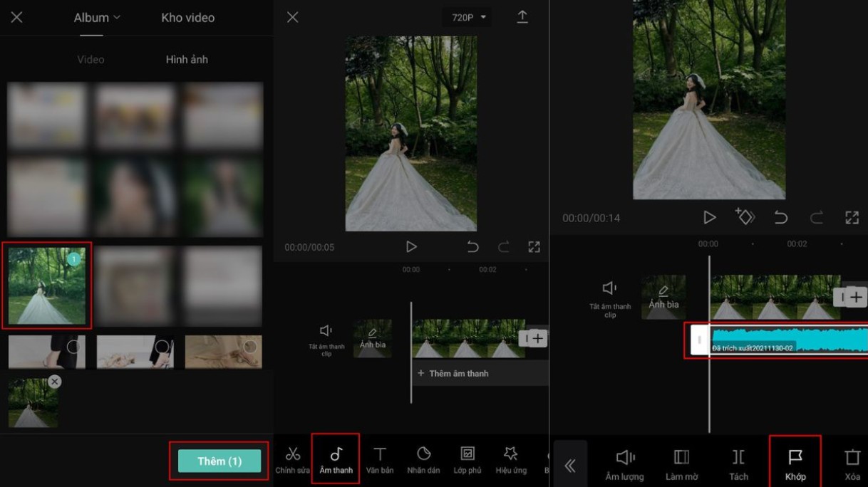This screenshot has height=487, width=868.
Task: Switch to the Video media tab
Action: 91,60
